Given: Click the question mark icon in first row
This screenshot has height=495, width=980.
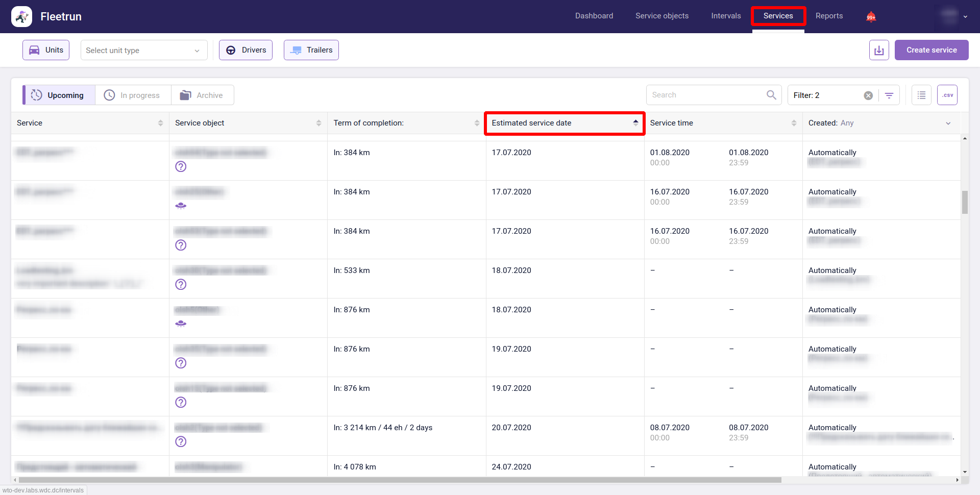Looking at the screenshot, I should point(181,166).
